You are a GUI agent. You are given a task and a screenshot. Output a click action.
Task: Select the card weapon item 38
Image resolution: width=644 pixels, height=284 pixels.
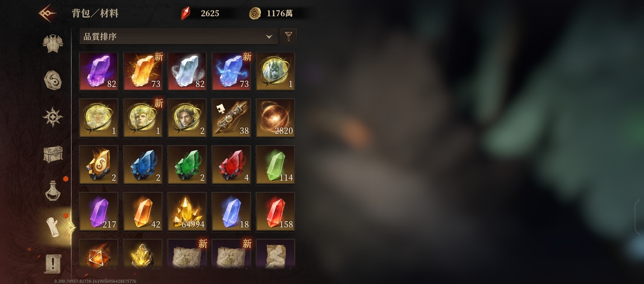click(231, 118)
